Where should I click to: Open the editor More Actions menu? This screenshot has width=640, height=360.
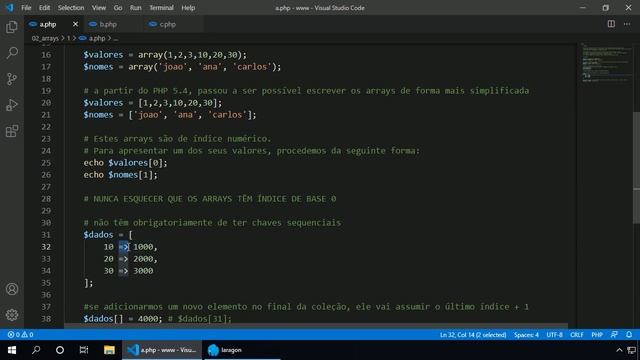(x=627, y=24)
